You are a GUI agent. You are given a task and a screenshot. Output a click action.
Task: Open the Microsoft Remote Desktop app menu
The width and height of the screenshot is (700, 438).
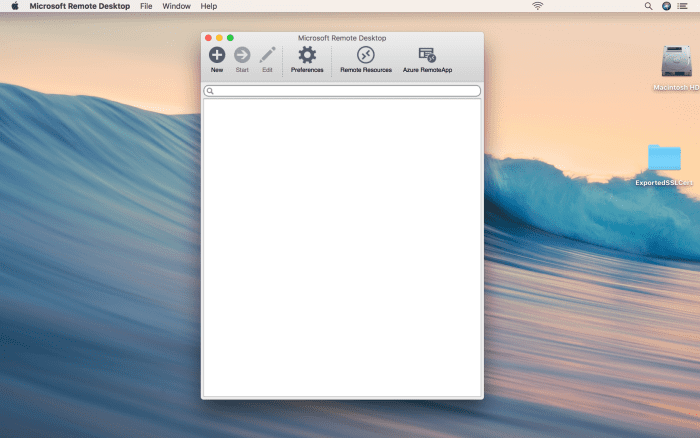[80, 6]
